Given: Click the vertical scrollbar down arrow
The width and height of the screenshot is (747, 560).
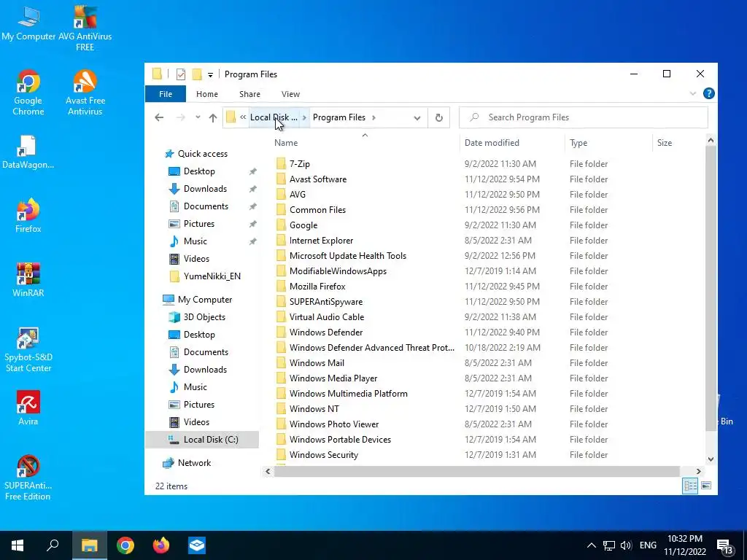Looking at the screenshot, I should coord(711,459).
